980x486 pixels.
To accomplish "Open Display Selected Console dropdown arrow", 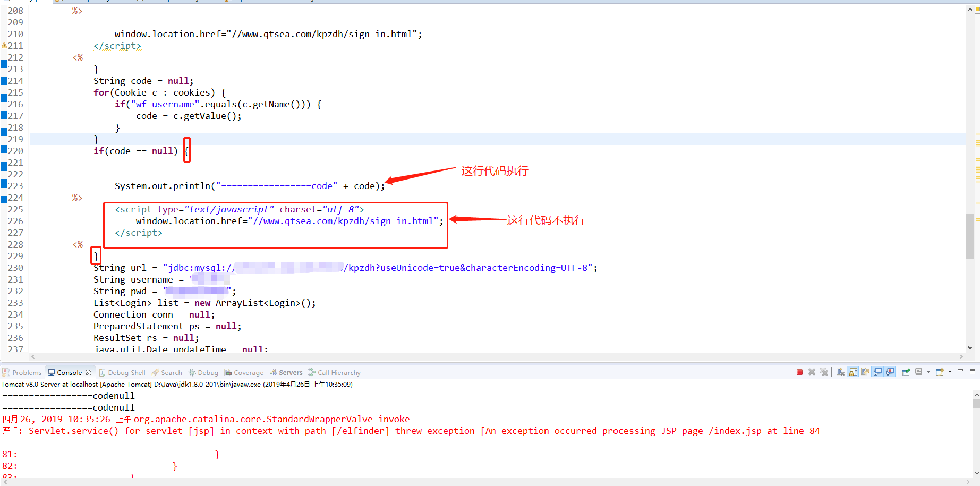I will pos(928,372).
